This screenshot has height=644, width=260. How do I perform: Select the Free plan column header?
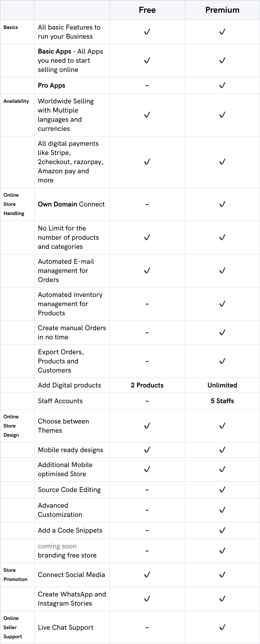tap(147, 10)
